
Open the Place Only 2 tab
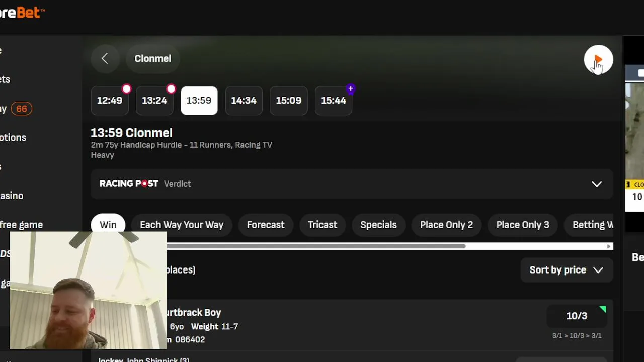pos(446,225)
